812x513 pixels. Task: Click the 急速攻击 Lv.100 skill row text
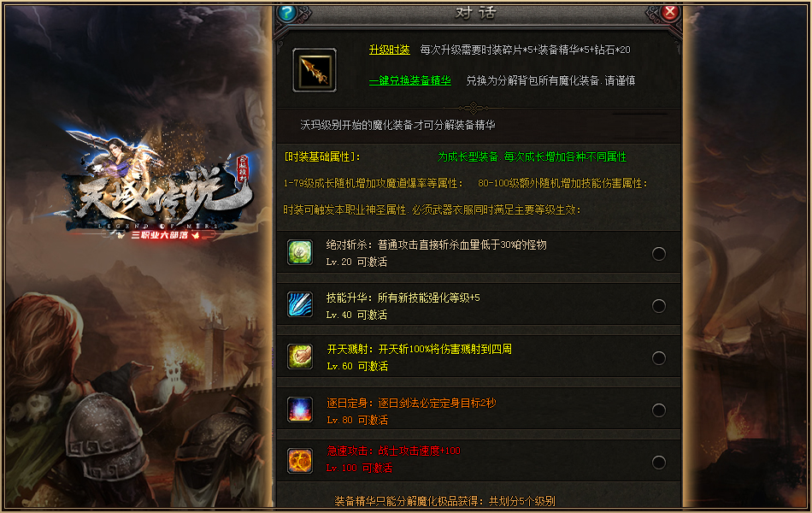click(x=393, y=459)
